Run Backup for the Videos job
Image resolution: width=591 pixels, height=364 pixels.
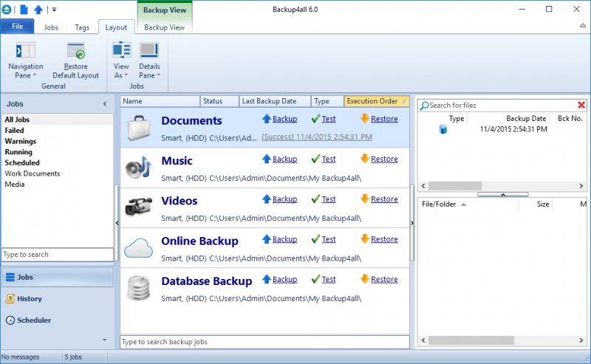(x=280, y=199)
